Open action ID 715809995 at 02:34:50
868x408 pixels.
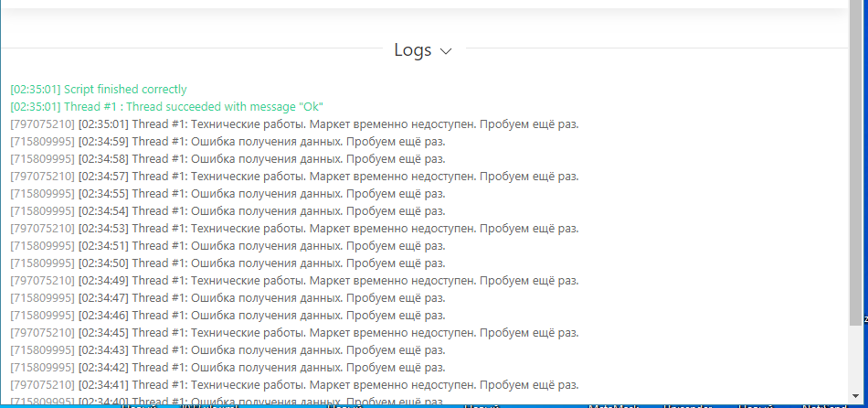[x=42, y=263]
